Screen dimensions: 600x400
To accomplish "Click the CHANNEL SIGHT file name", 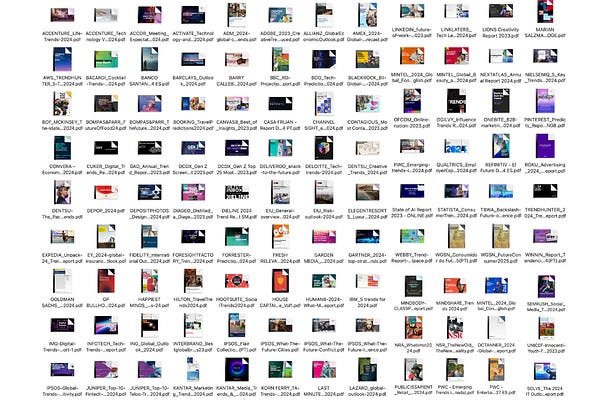I will (x=324, y=125).
